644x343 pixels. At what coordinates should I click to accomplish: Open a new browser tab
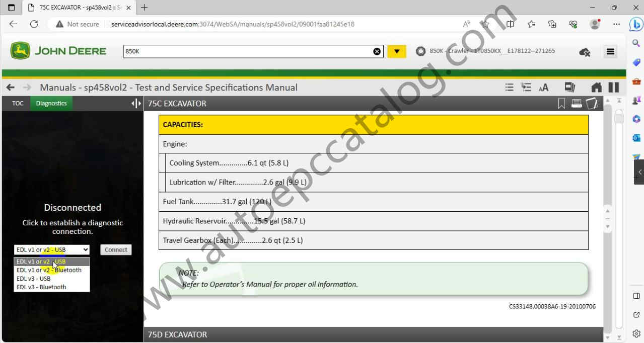click(x=145, y=8)
